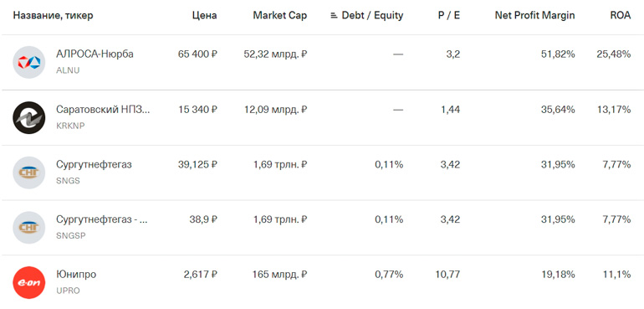Select the ALNU ticker label
This screenshot has width=644, height=309.
pos(68,70)
